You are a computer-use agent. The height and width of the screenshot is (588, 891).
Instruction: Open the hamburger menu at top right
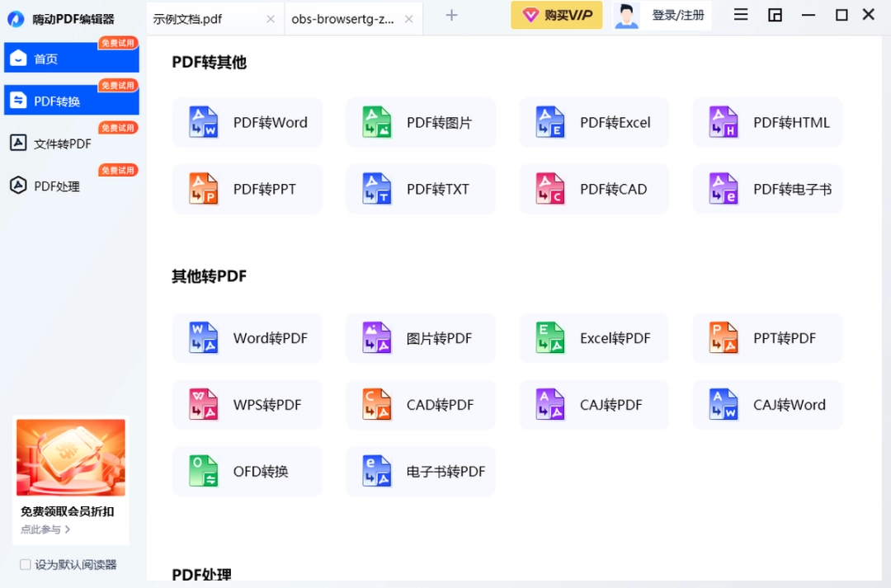(x=740, y=14)
